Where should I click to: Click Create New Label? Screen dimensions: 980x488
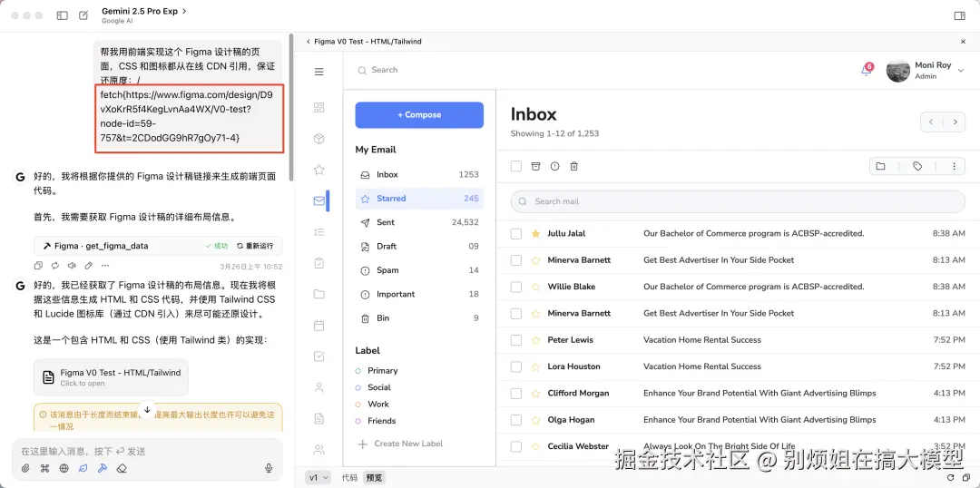[x=400, y=444]
